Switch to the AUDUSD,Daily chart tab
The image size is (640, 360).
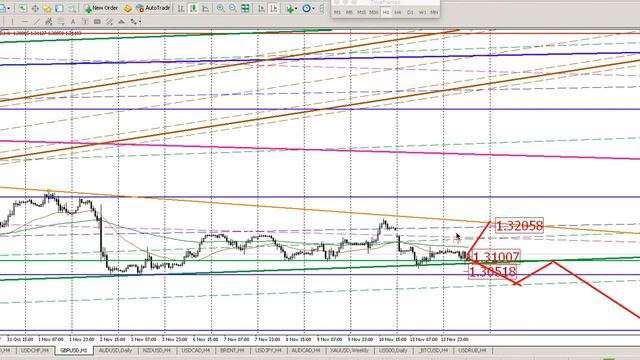[116, 350]
